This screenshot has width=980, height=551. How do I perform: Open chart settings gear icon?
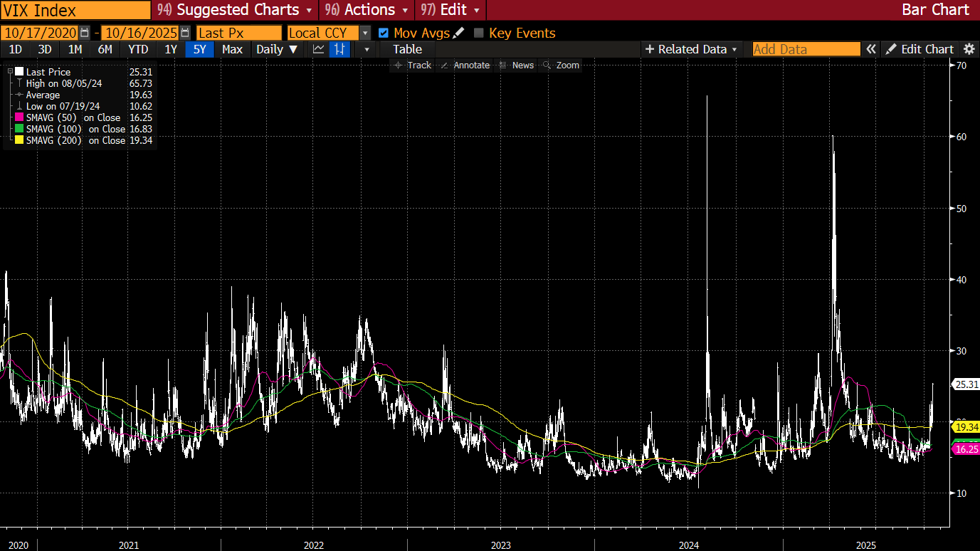click(x=969, y=49)
